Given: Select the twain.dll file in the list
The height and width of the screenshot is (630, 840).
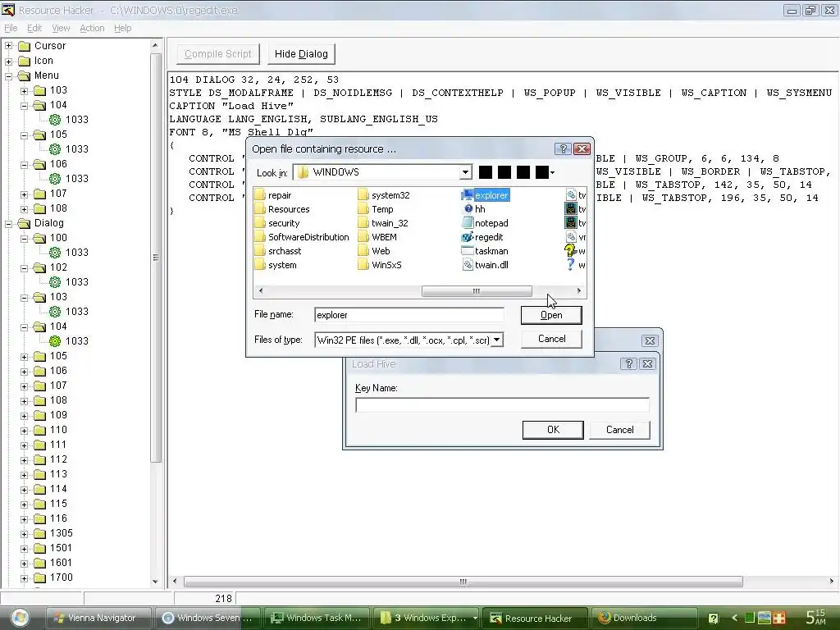Looking at the screenshot, I should coord(486,265).
